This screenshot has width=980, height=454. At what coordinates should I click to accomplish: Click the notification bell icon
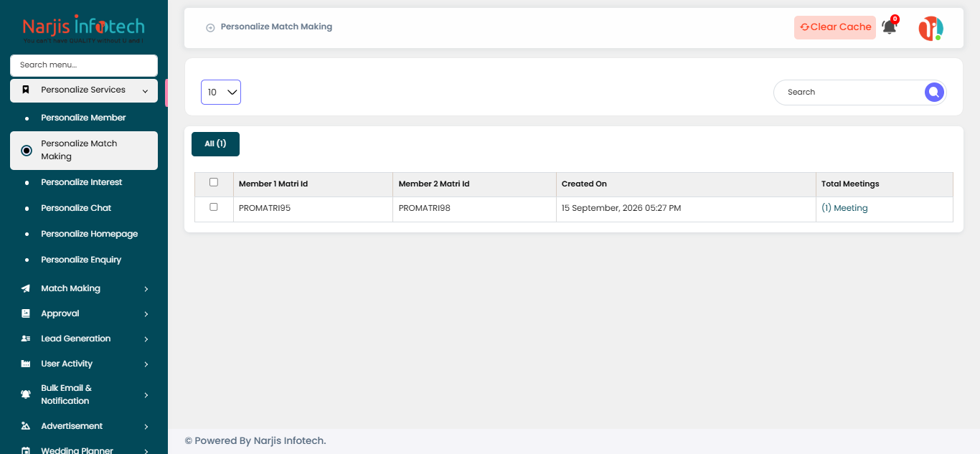pos(889,27)
